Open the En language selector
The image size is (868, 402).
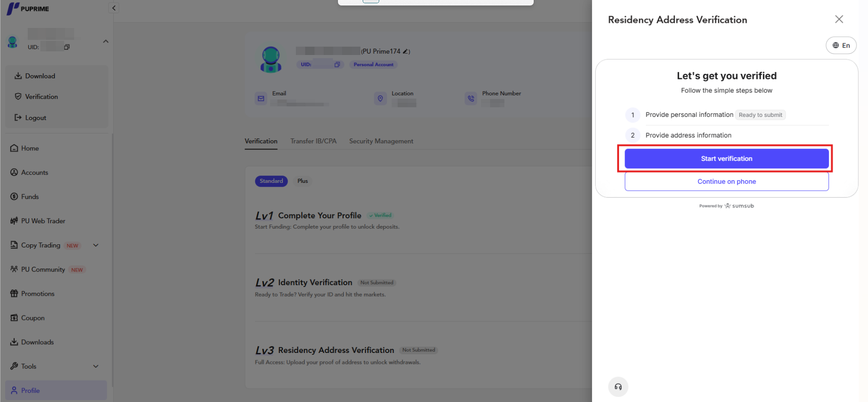[841, 45]
